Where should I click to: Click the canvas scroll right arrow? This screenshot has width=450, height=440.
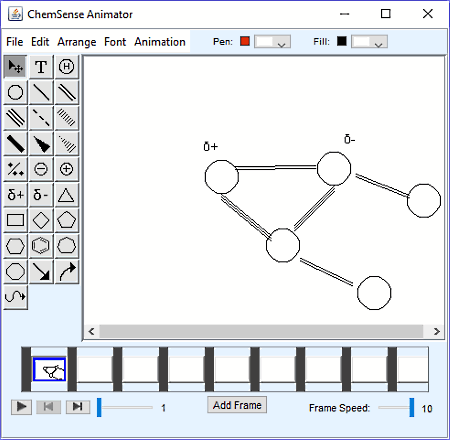(x=437, y=331)
